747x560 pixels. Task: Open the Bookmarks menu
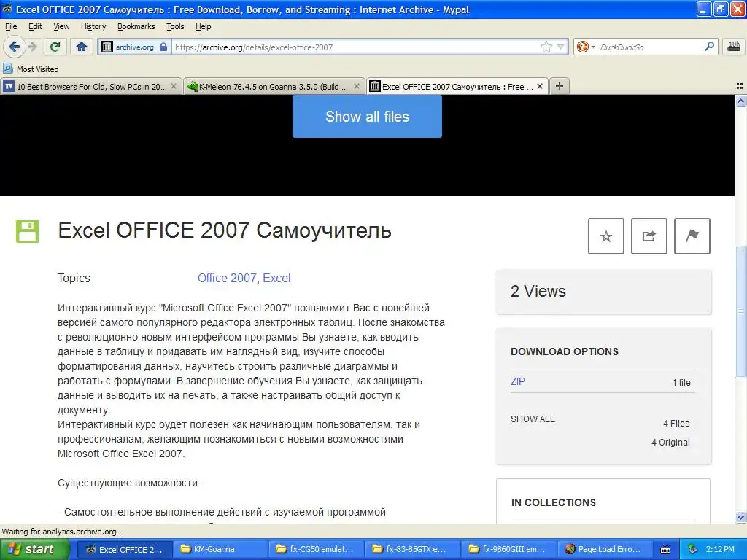[x=136, y=26]
